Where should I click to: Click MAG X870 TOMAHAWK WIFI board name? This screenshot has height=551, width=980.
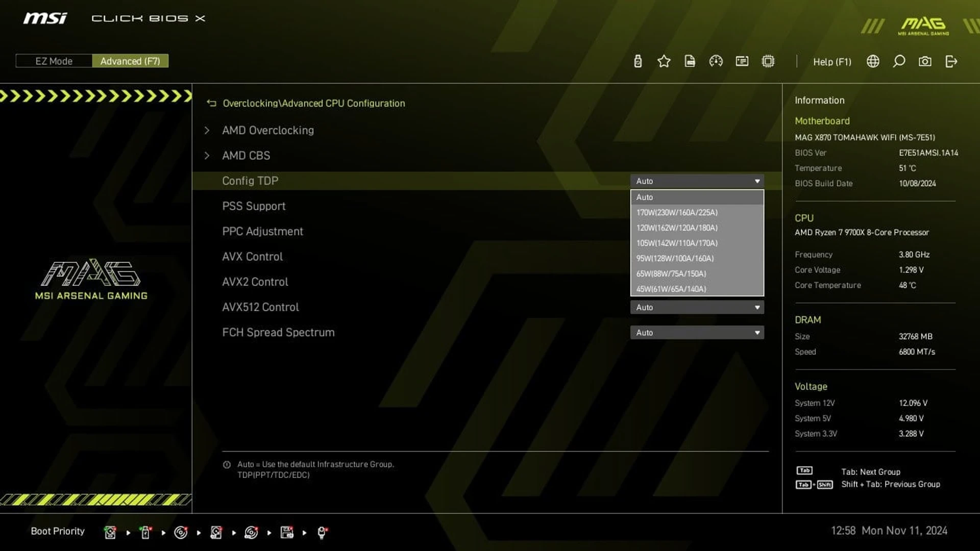click(865, 137)
